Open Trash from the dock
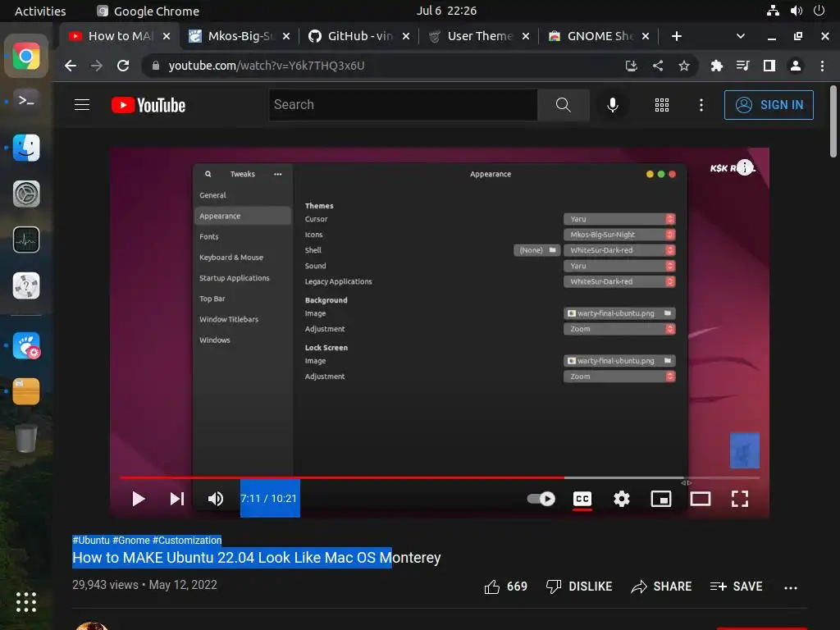The height and width of the screenshot is (630, 840). pyautogui.click(x=26, y=438)
